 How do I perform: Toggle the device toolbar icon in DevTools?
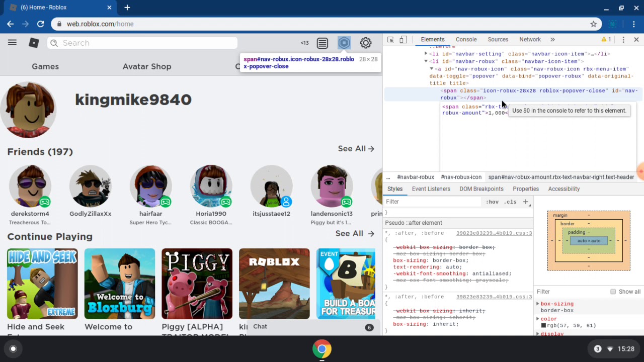(x=403, y=40)
